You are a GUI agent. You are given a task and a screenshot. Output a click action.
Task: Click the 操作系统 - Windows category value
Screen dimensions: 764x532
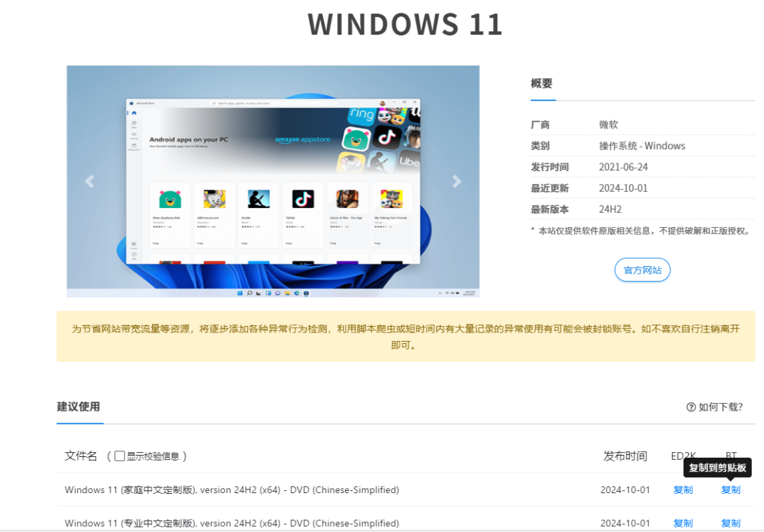tap(642, 146)
